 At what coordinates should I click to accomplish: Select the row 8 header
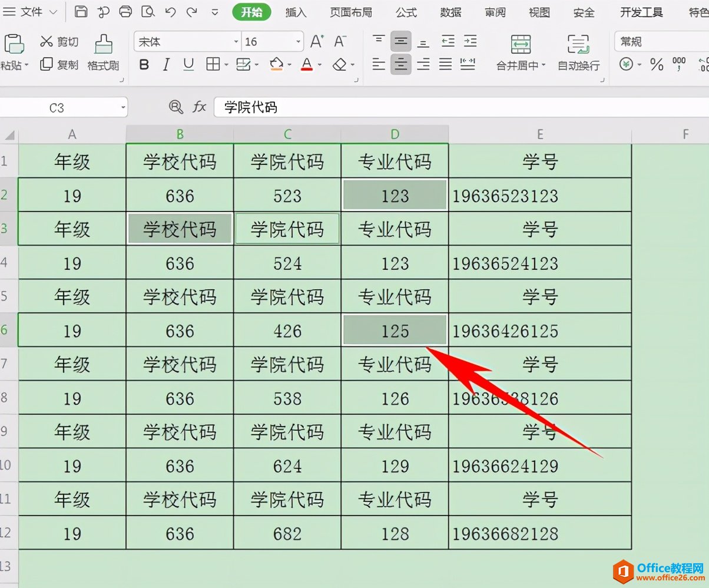pos(9,398)
